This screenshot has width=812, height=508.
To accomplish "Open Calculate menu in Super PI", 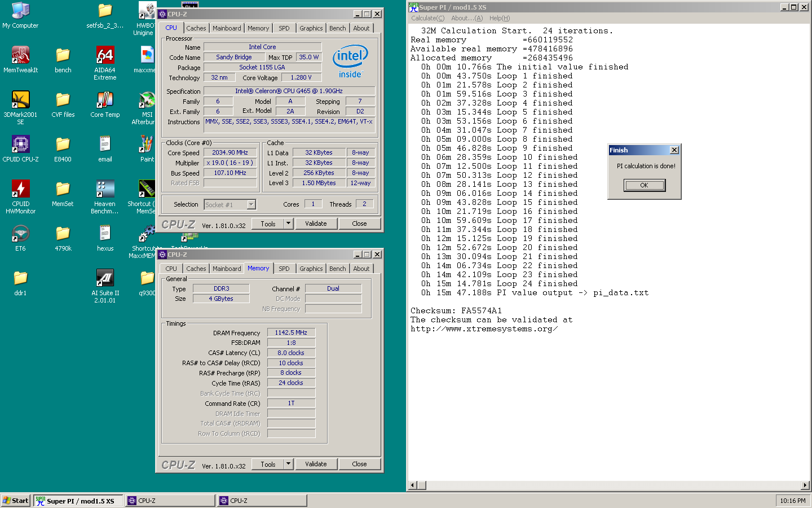I will tap(427, 18).
